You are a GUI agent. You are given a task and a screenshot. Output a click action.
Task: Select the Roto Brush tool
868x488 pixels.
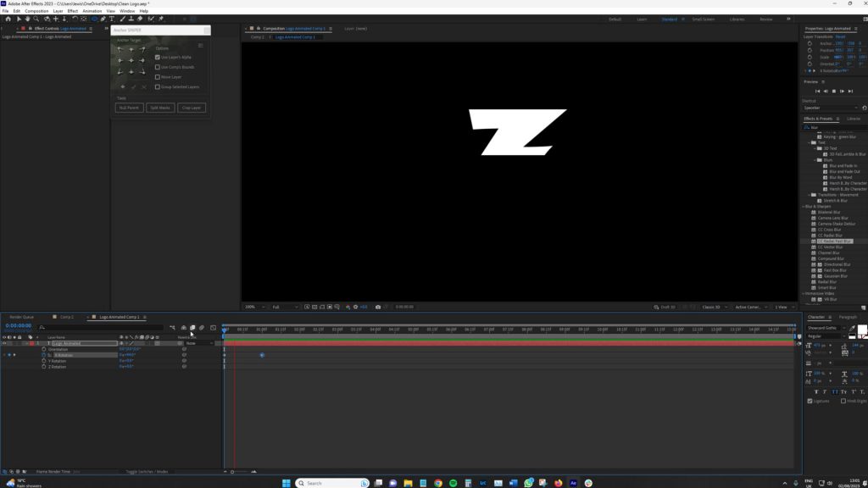pos(151,19)
